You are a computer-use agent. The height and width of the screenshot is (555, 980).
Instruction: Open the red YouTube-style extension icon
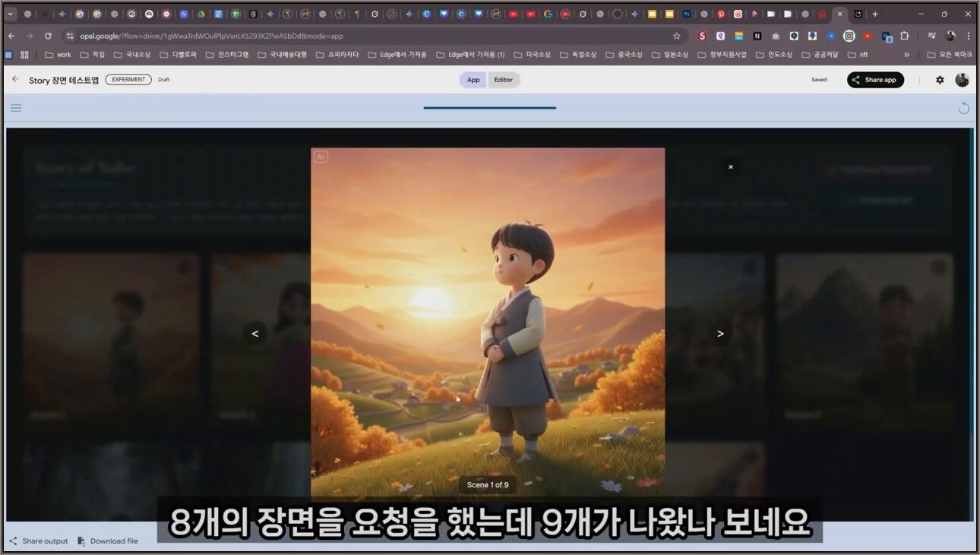[868, 36]
